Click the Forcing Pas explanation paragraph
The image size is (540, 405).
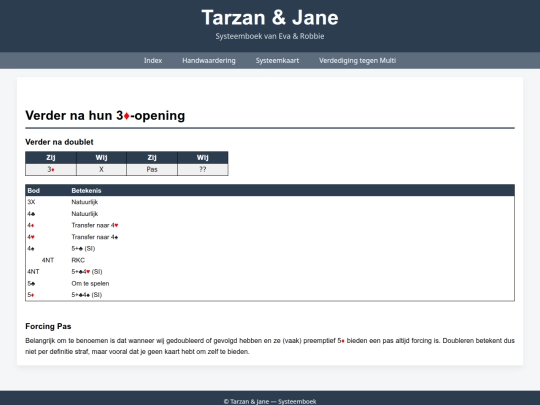click(270, 346)
